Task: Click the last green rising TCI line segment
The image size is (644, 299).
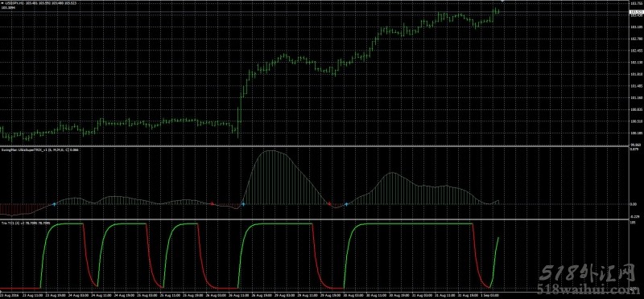Action: coord(494,263)
